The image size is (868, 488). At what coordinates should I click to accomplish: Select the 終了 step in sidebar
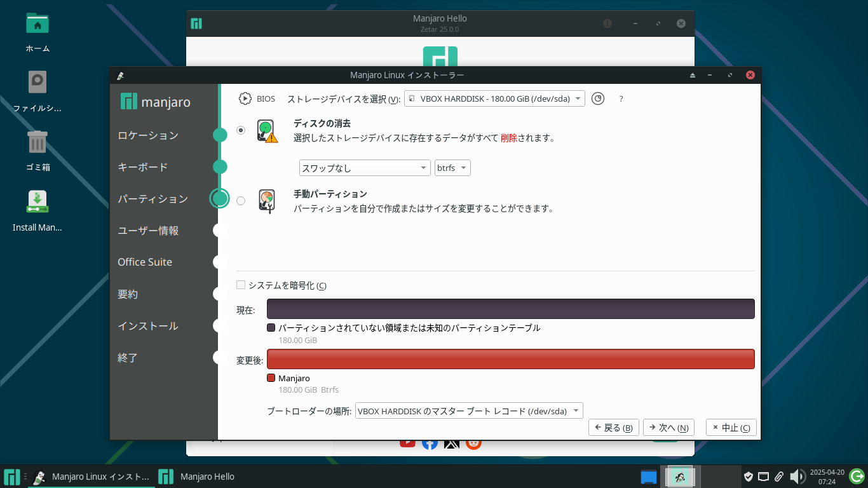[x=128, y=358]
